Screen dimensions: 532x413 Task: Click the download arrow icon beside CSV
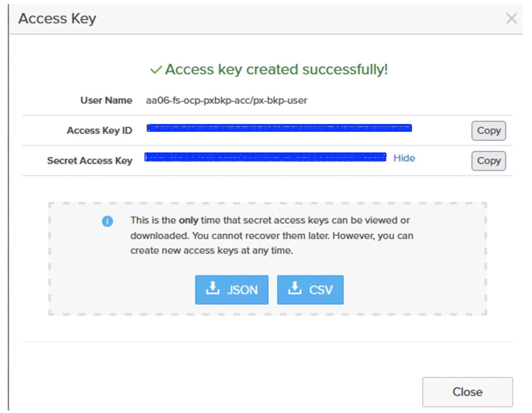click(x=294, y=289)
